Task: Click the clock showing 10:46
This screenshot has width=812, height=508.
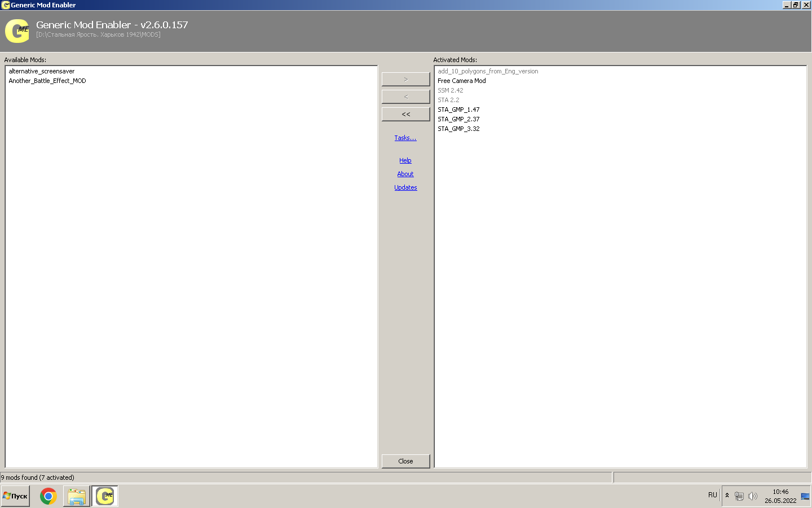Action: coord(780,492)
